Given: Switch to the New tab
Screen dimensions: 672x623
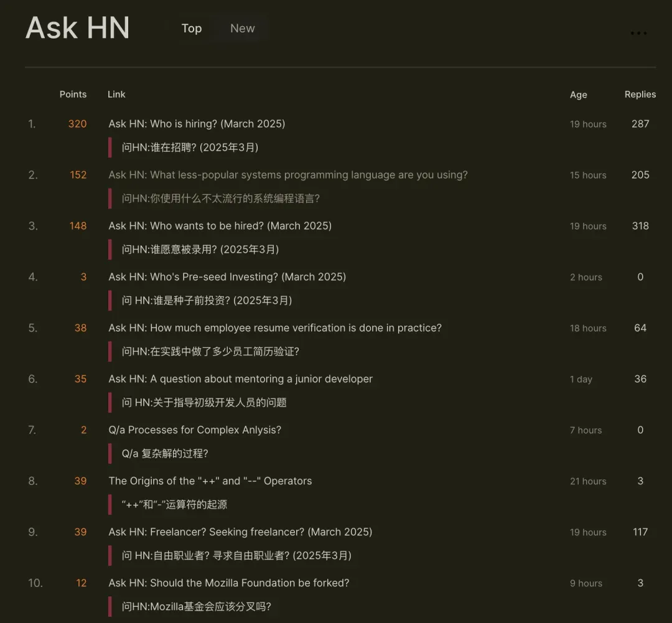Looking at the screenshot, I should click(x=242, y=29).
